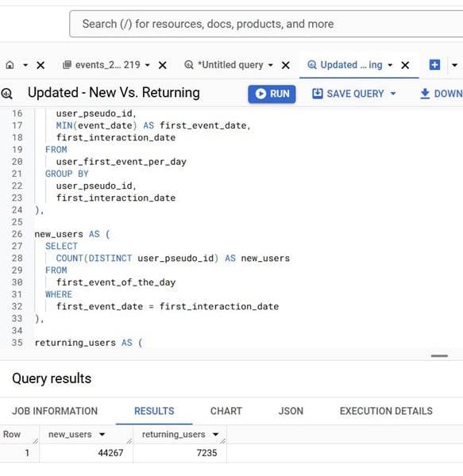Click the home tab icon
The width and height of the screenshot is (463, 476).
pyautogui.click(x=10, y=65)
